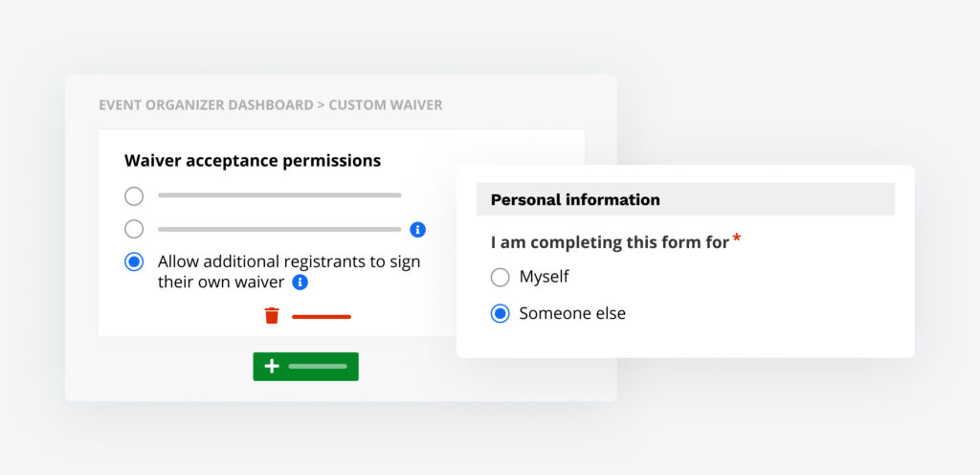Image resolution: width=980 pixels, height=475 pixels.
Task: Click gray placeholder label of second waiver option
Action: pos(279,230)
